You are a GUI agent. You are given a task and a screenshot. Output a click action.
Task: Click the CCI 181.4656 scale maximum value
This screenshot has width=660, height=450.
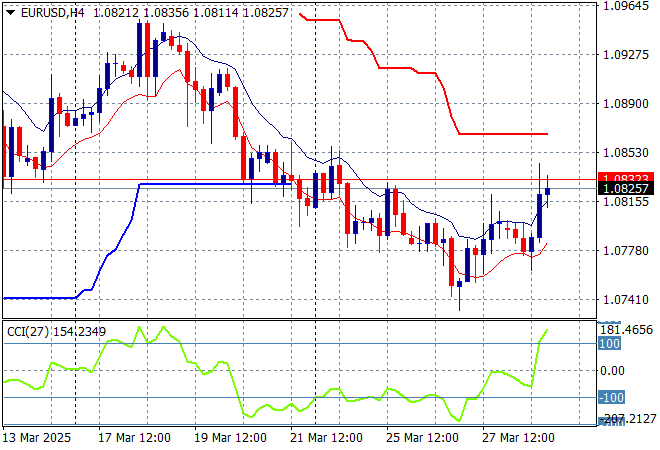[x=626, y=330]
